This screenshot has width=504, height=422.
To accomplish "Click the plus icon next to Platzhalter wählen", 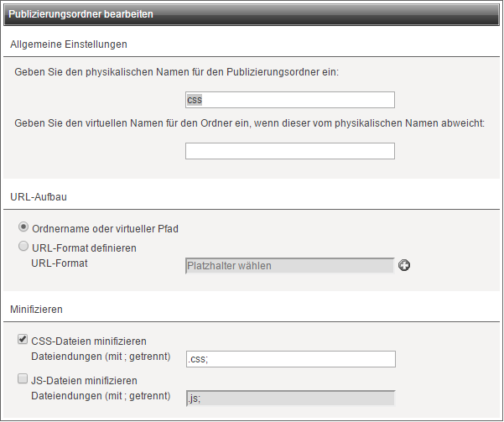I will 404,265.
